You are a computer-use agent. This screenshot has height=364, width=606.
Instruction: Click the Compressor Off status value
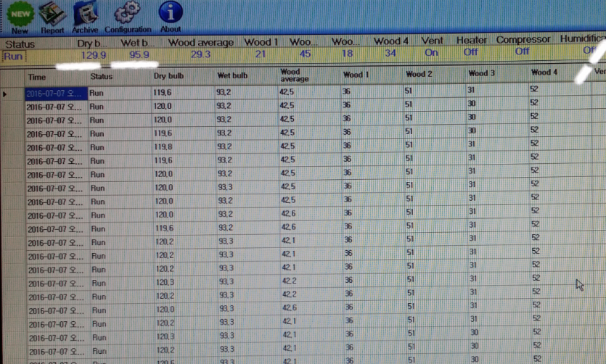tap(522, 51)
